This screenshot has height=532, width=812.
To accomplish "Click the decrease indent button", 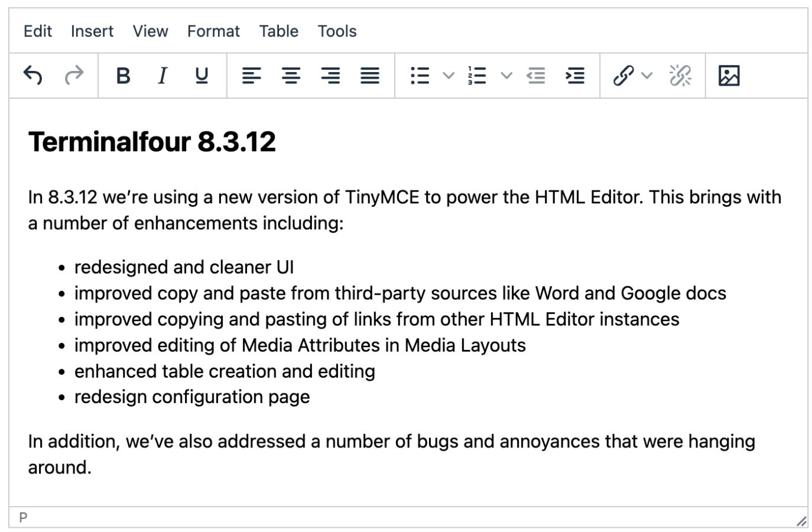I will (x=535, y=76).
